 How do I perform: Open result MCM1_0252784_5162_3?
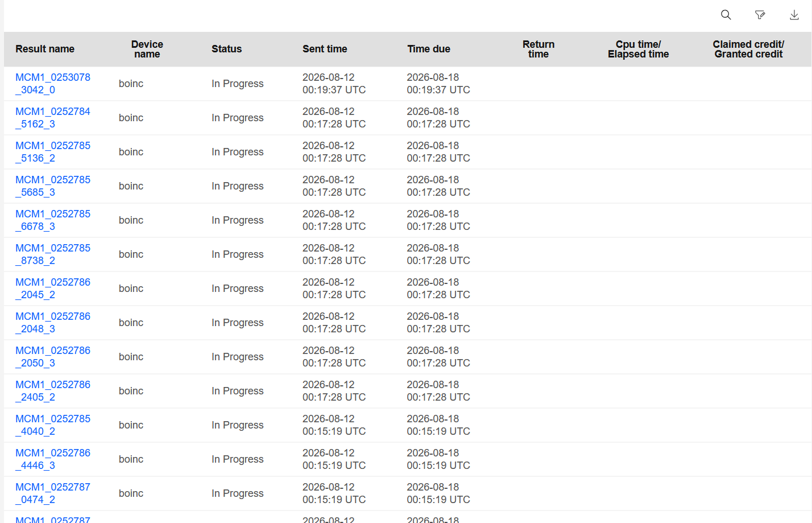pos(53,118)
